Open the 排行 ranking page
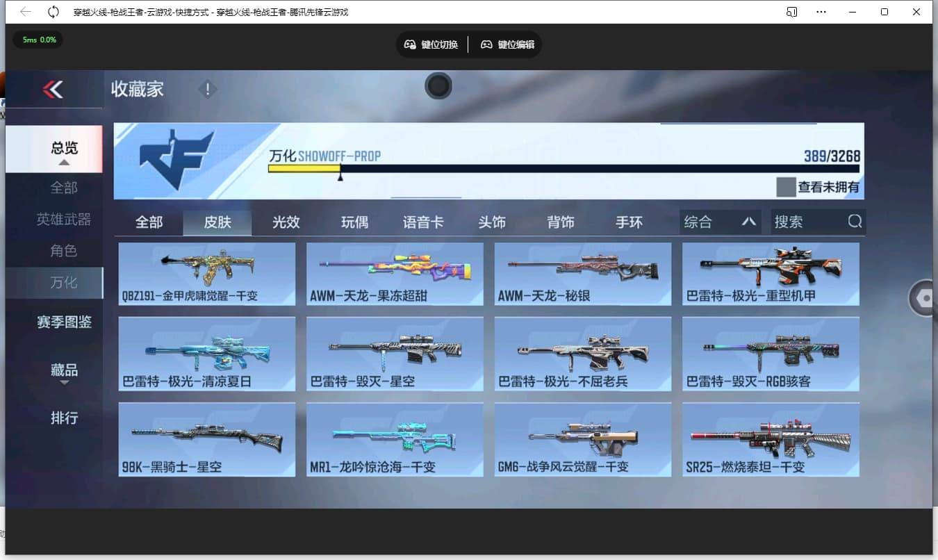 click(63, 418)
